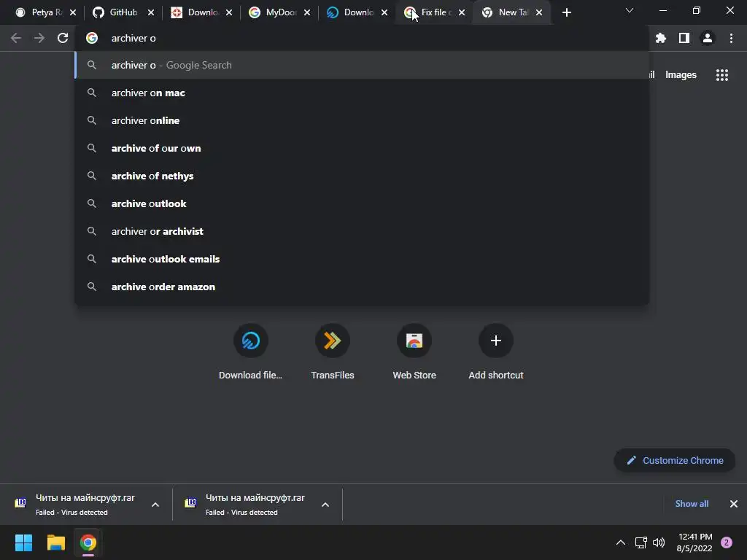This screenshot has width=747, height=560.
Task: Open the volume tray icon
Action: pyautogui.click(x=659, y=542)
